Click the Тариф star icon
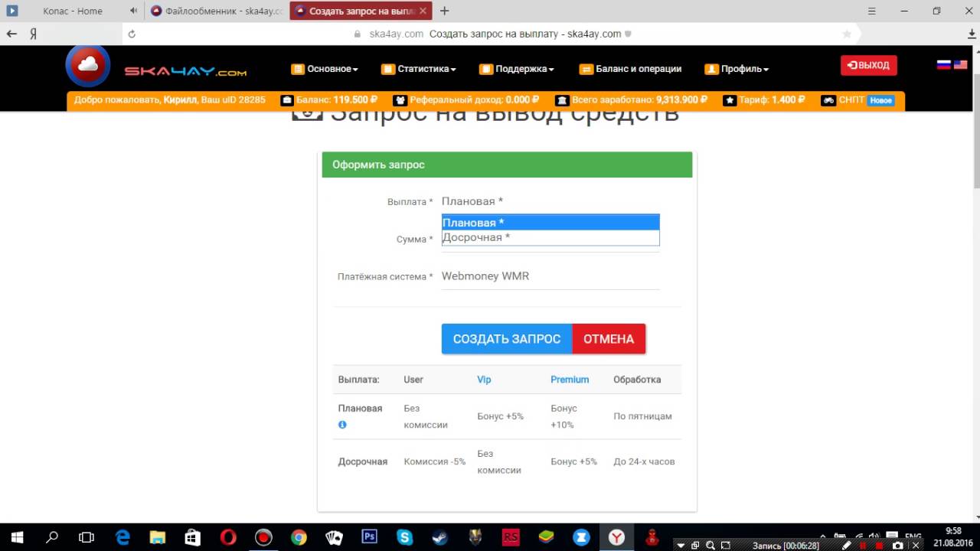The image size is (980, 551). tap(730, 100)
